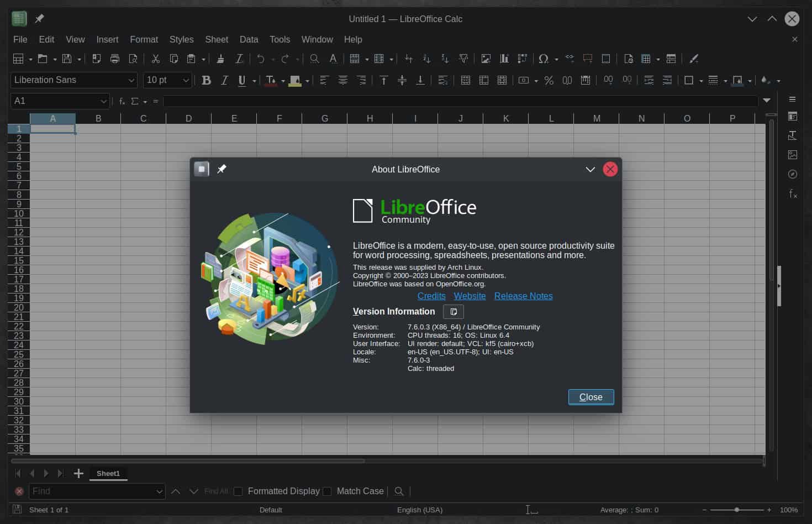Click the Print icon in Calc toolbar
The height and width of the screenshot is (524, 812).
[115, 59]
